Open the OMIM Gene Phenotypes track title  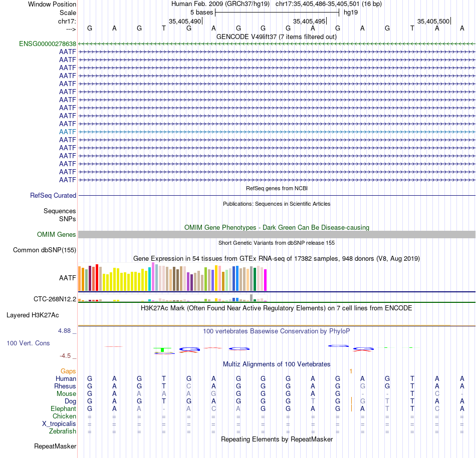pos(277,227)
